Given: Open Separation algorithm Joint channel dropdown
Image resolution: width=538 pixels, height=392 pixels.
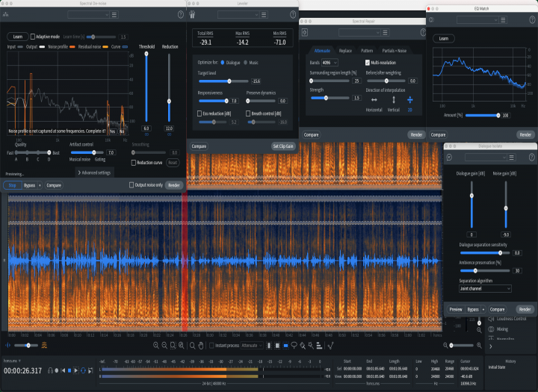Looking at the screenshot, I should coord(485,288).
